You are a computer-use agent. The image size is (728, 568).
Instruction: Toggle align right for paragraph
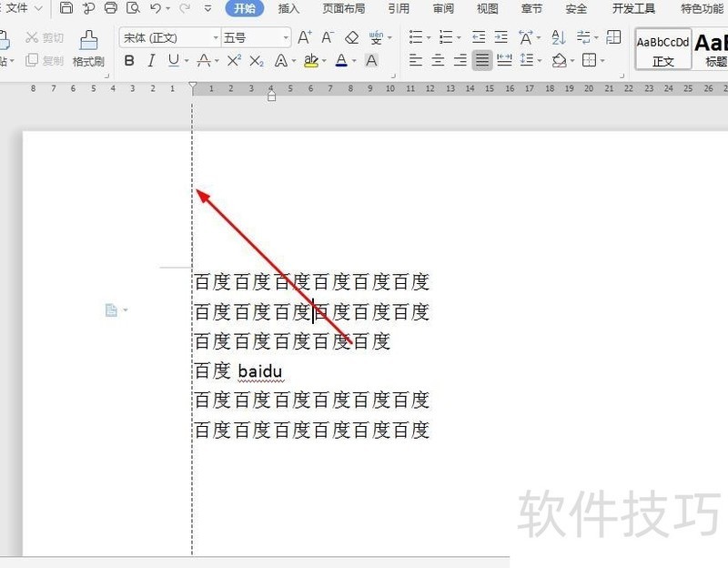pyautogui.click(x=460, y=60)
